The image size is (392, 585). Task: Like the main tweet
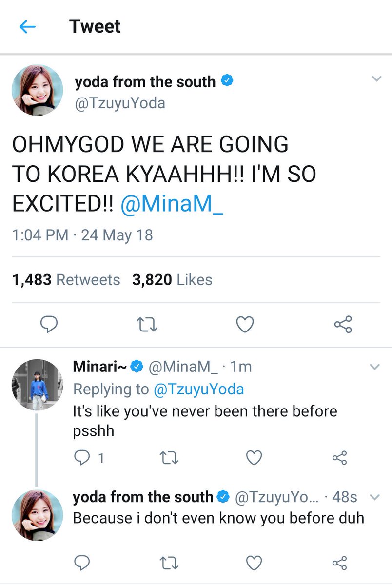tap(245, 324)
